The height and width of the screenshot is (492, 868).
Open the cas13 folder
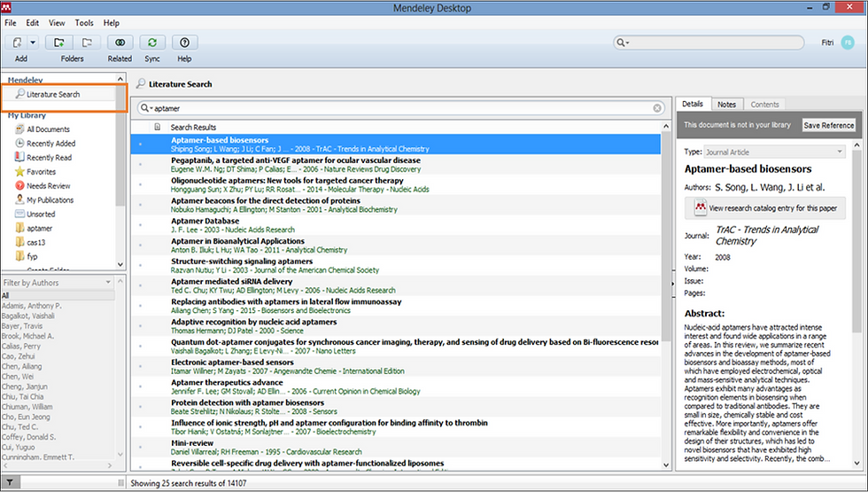(36, 243)
